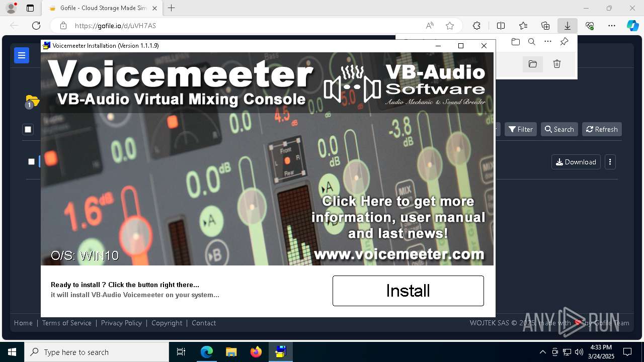The width and height of the screenshot is (644, 362).
Task: Click the taskbar search box
Action: pos(97,352)
